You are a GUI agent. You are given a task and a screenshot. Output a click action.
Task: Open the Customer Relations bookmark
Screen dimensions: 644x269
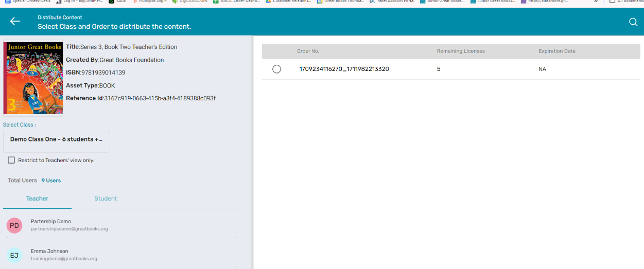(x=287, y=2)
